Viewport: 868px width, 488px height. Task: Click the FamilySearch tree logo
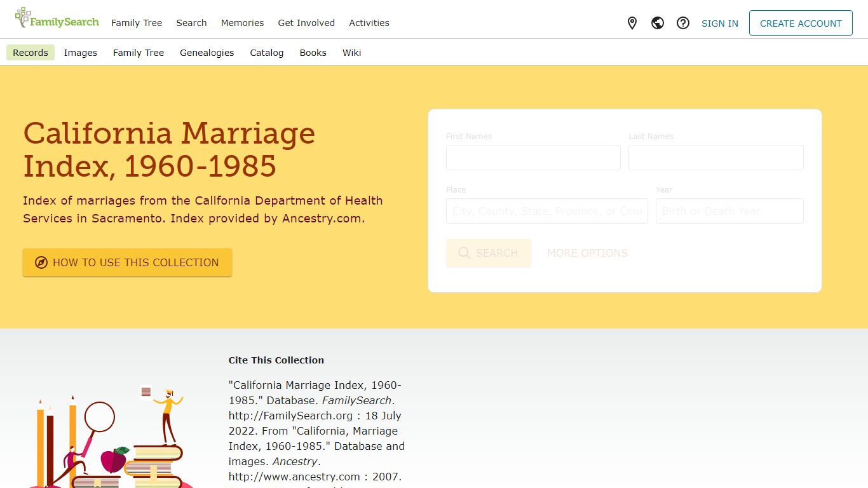coord(57,19)
